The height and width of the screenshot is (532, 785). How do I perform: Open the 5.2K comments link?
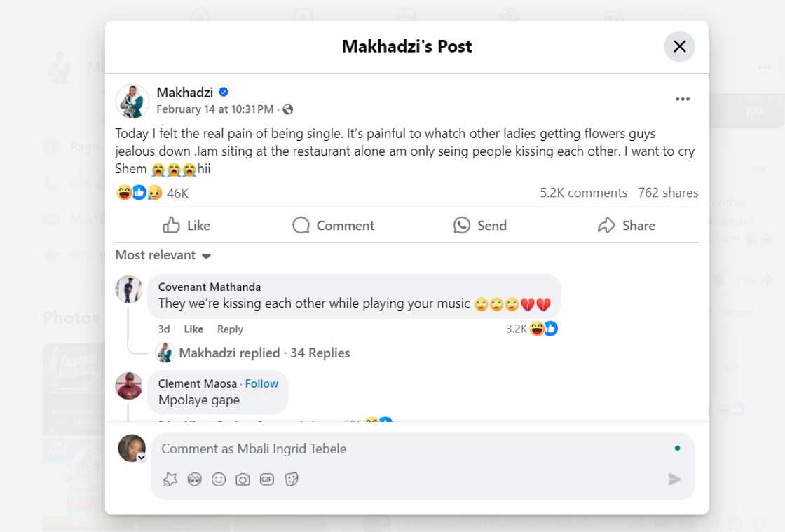coord(583,193)
